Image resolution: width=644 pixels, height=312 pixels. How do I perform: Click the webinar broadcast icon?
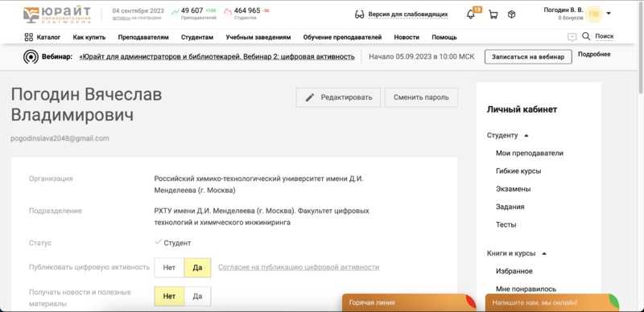(31, 56)
